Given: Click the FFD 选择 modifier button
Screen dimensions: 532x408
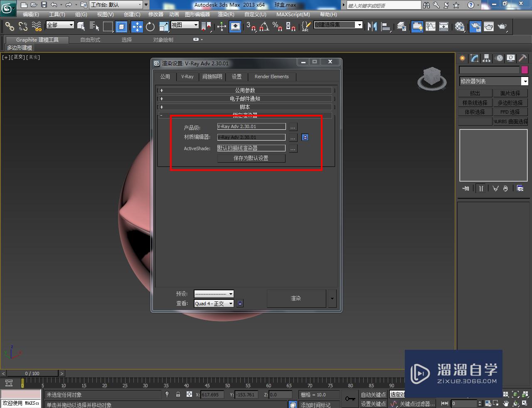Looking at the screenshot, I should coord(510,112).
